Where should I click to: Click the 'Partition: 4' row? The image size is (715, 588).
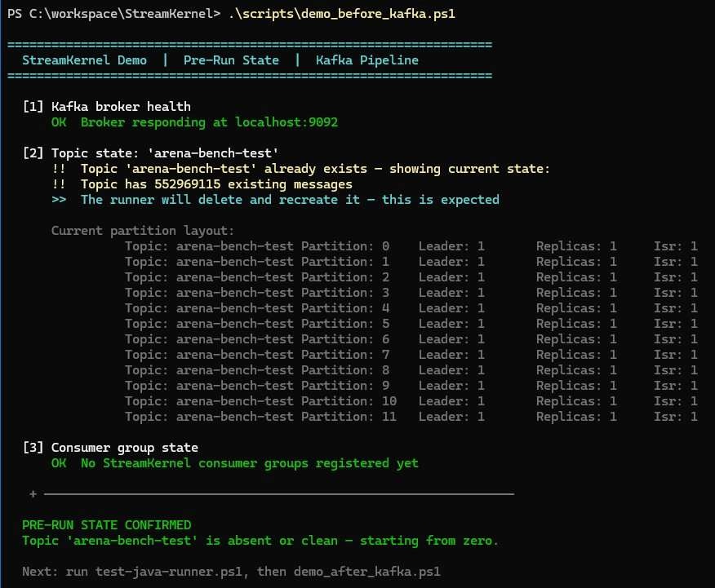point(411,308)
